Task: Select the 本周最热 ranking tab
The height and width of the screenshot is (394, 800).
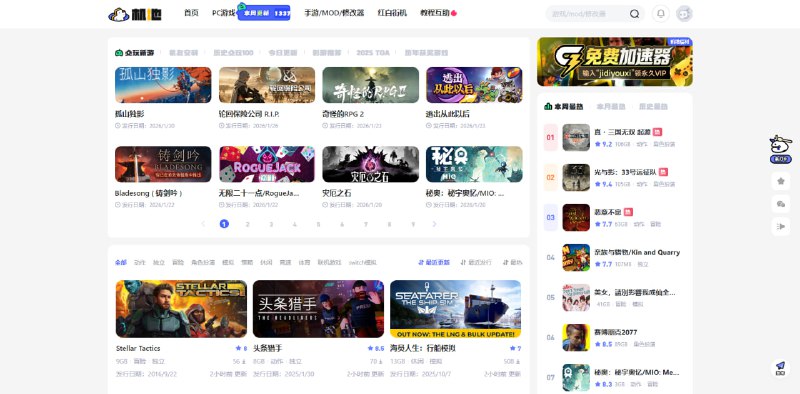Action: point(563,107)
